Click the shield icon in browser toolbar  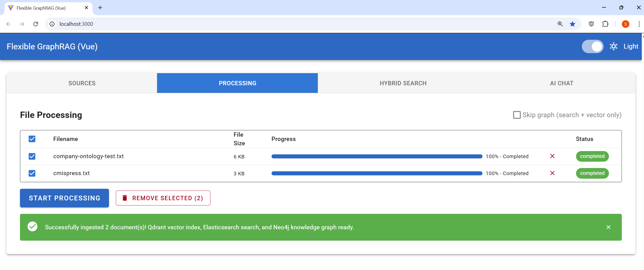pos(591,24)
